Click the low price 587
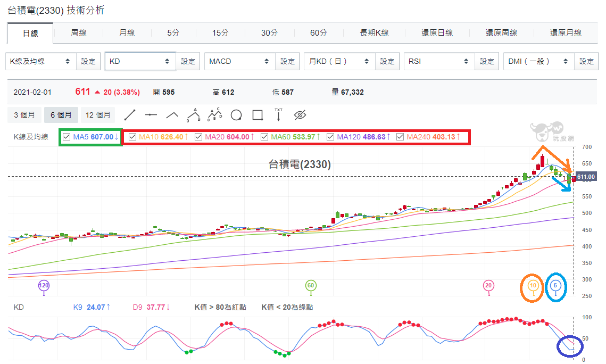The image size is (606, 364). pos(287,93)
